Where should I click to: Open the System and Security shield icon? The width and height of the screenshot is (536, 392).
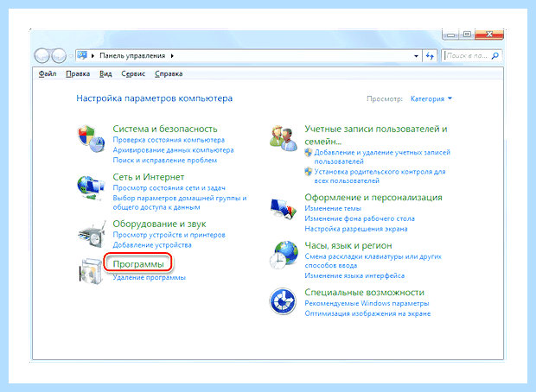point(91,139)
